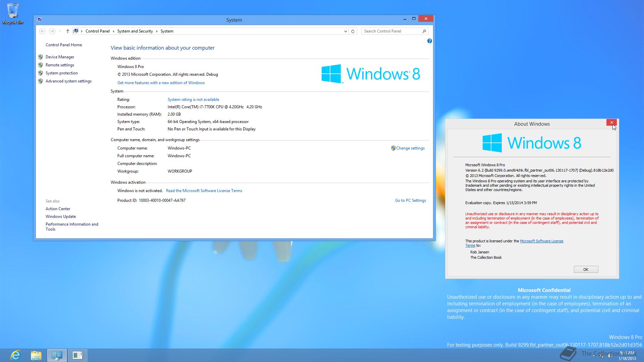Screen dimensions: 644x362
Task: Click Evaluation copy expiry text in About dialog
Action: (501, 203)
